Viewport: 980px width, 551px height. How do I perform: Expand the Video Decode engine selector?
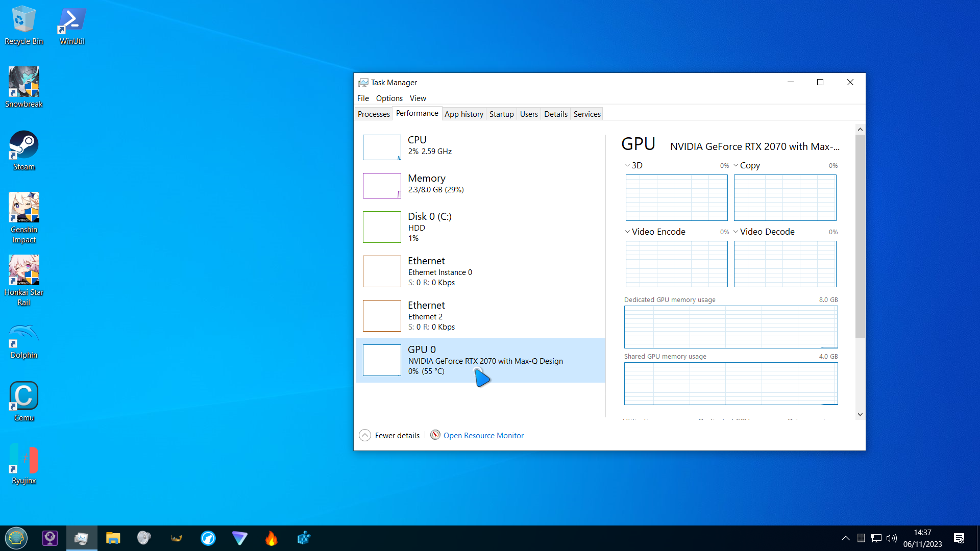coord(736,232)
